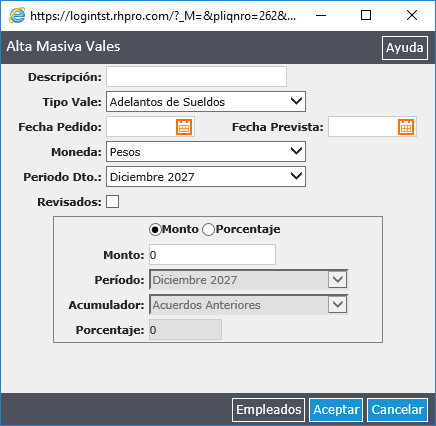Click the Internet Explorer icon in title bar
The width and height of the screenshot is (436, 426).
[17, 15]
